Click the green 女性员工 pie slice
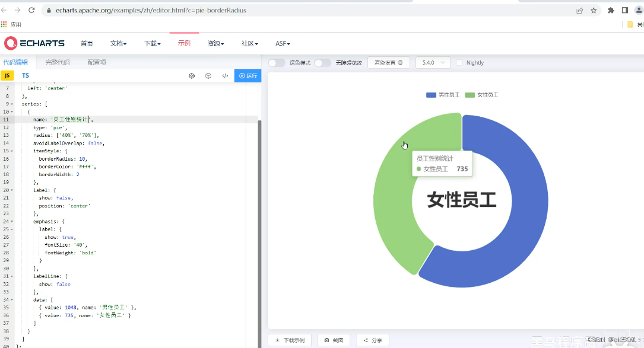644x348 pixels. pos(394,197)
